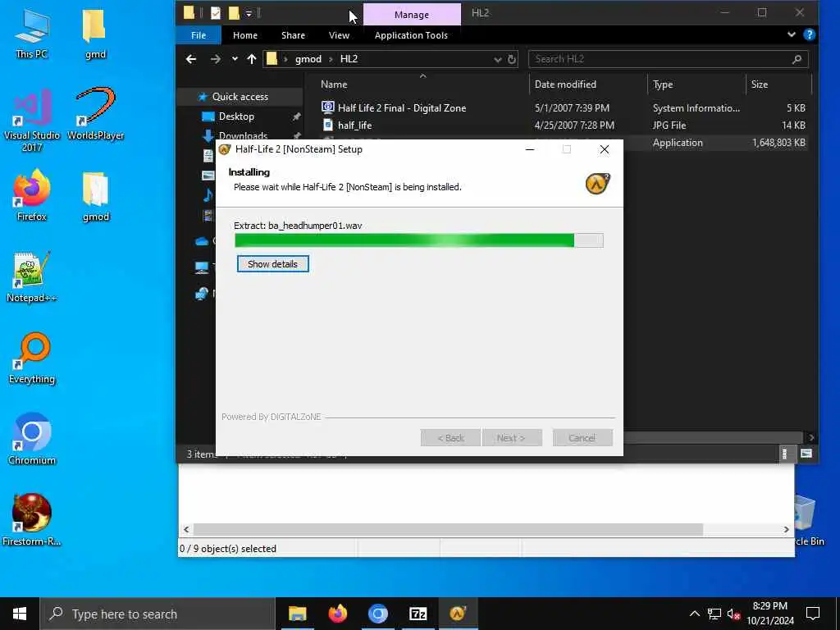
Task: Open muted volume tray icon
Action: pos(733,614)
